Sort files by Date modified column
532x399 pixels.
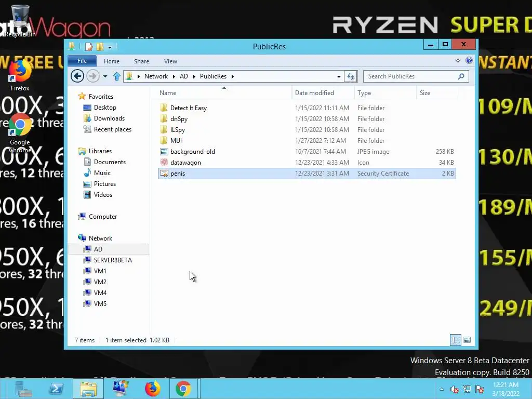[x=323, y=93]
